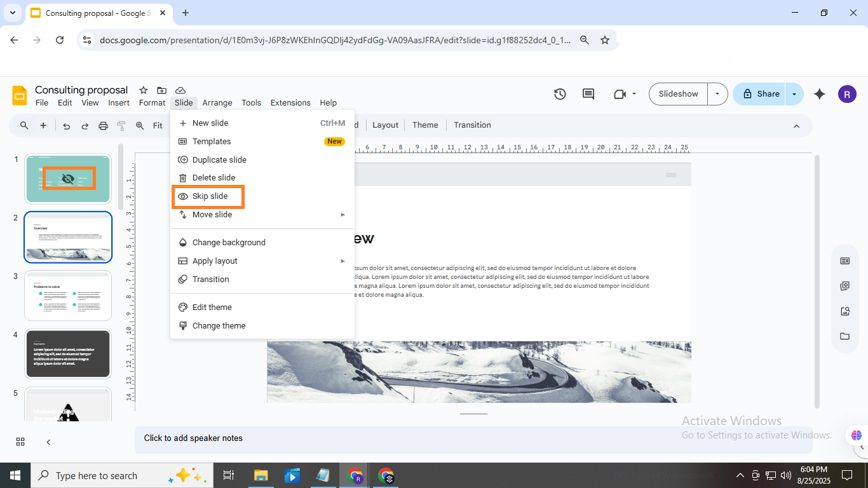
Task: Open version history clock icon
Action: click(x=560, y=94)
